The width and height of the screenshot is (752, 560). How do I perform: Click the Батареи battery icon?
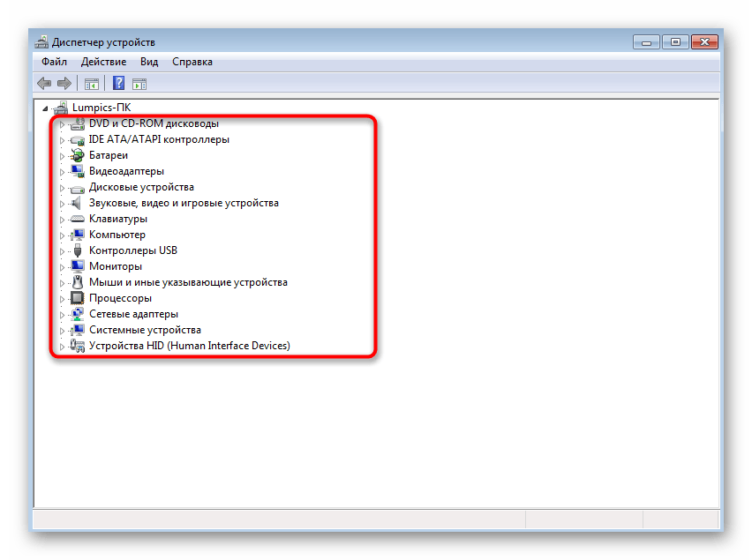tap(77, 155)
